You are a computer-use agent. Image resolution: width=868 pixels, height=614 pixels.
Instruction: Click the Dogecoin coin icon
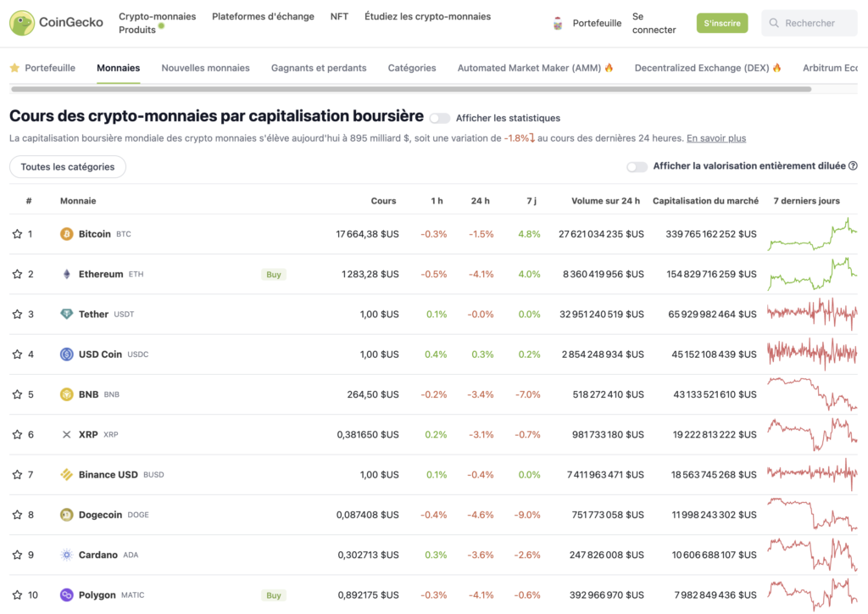(66, 515)
